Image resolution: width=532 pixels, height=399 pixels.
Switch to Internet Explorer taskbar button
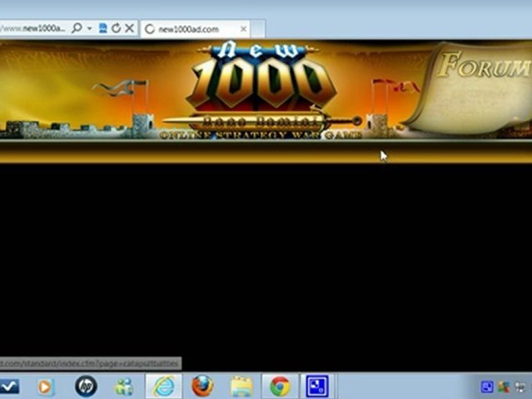pyautogui.click(x=164, y=386)
